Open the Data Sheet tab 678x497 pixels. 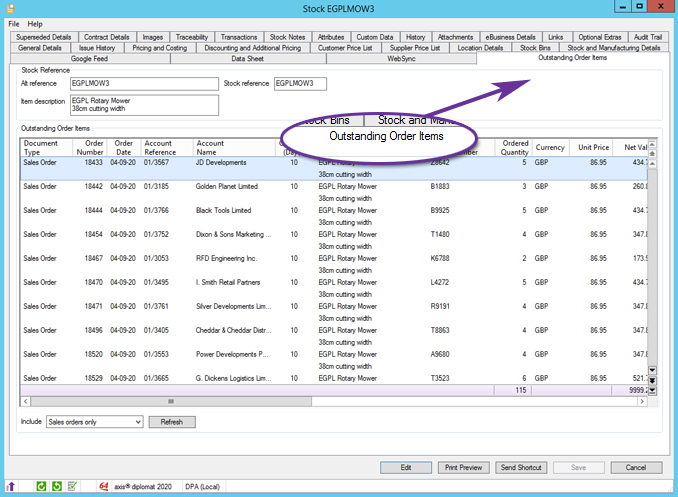pos(247,59)
